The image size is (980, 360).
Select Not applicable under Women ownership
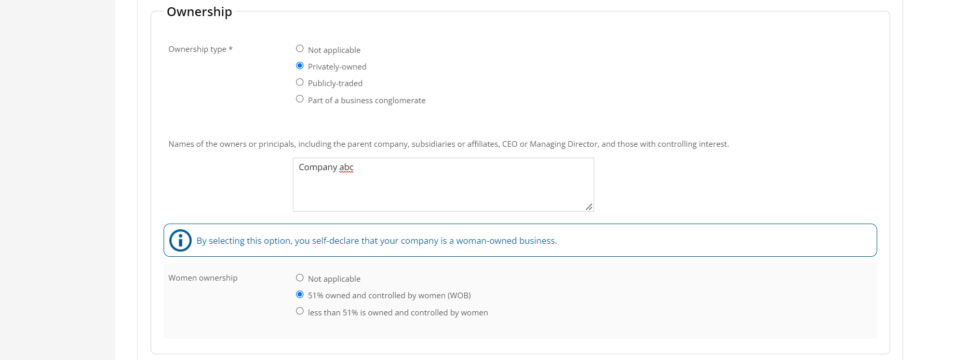(x=300, y=278)
